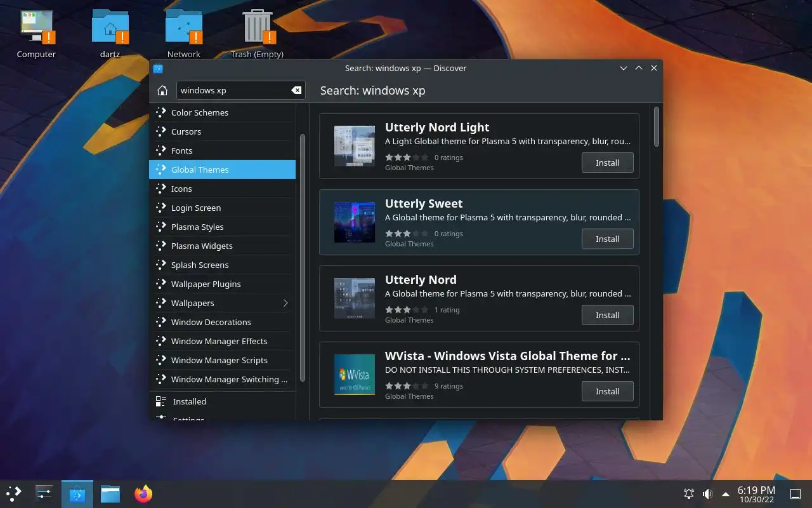Click the Installed list icon
Image resolution: width=812 pixels, height=508 pixels.
(x=160, y=401)
